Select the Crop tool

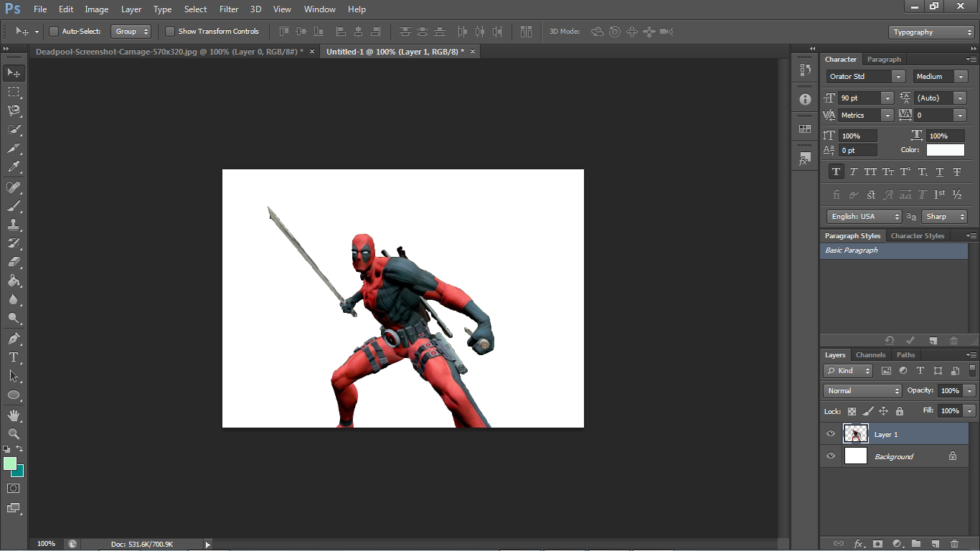(x=14, y=149)
